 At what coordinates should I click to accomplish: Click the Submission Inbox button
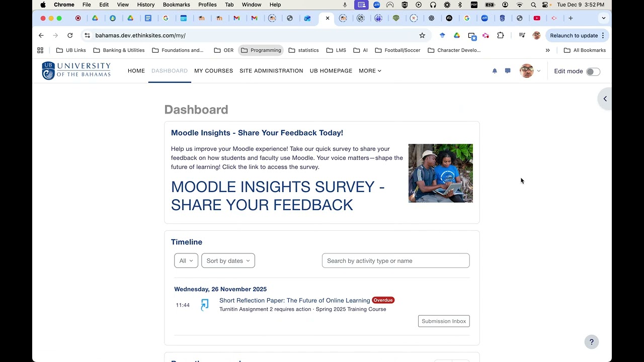(444, 321)
